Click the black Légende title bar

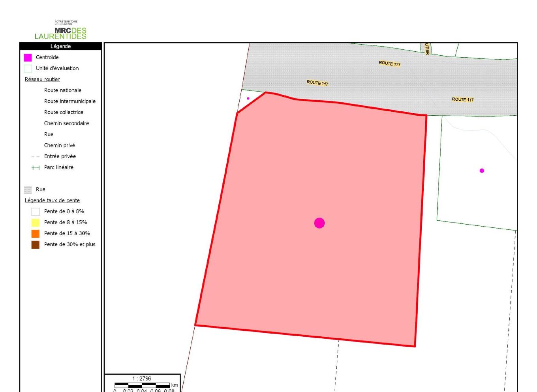tap(60, 46)
